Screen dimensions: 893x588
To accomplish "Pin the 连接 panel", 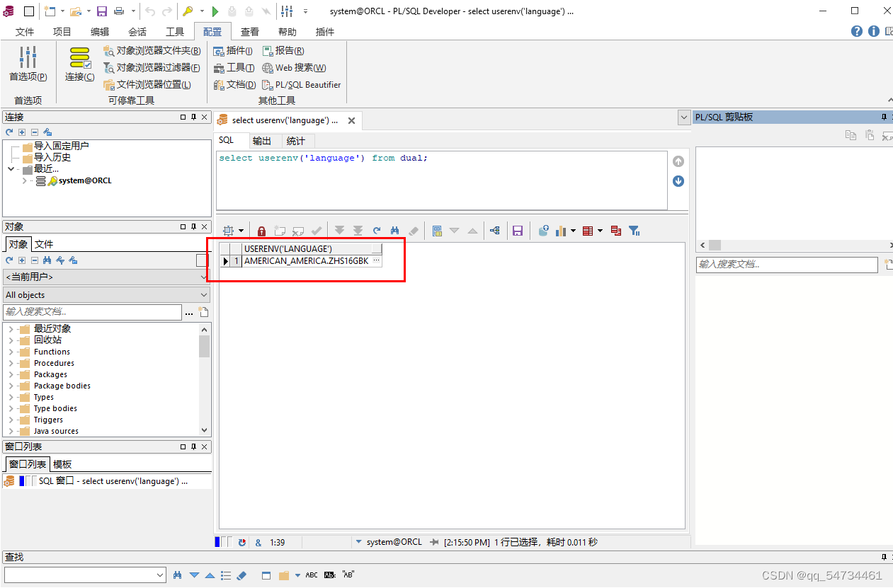I will [193, 117].
